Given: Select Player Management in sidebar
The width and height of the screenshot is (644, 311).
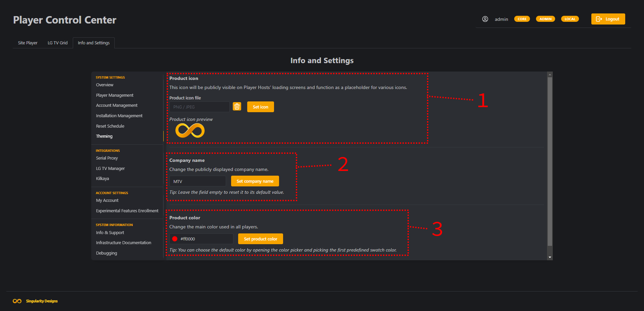Looking at the screenshot, I should (x=114, y=95).
